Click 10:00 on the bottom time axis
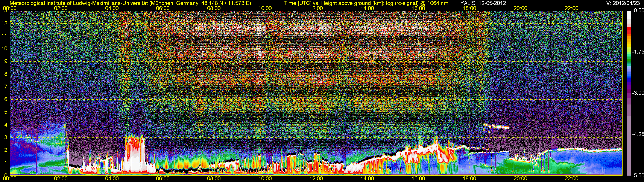 pos(265,179)
